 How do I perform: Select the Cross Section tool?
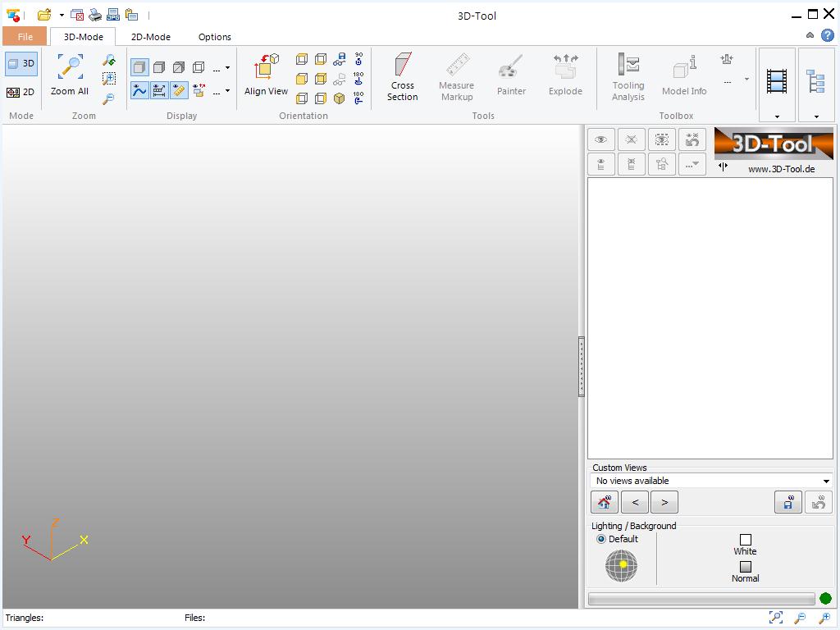401,76
